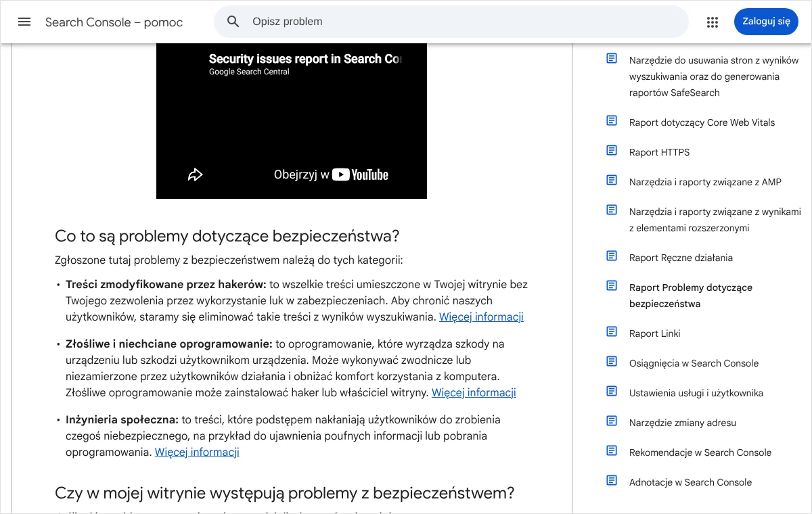Click bold text Inżynieria społeczna
The width and height of the screenshot is (812, 514).
click(x=122, y=419)
